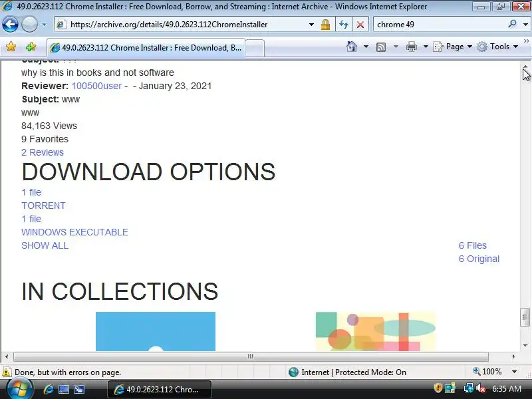
Task: Click the page icon in address bar
Action: point(61,25)
